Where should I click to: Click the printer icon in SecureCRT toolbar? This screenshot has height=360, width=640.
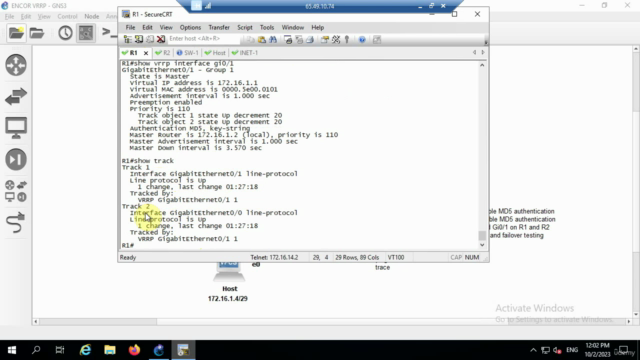(310, 40)
